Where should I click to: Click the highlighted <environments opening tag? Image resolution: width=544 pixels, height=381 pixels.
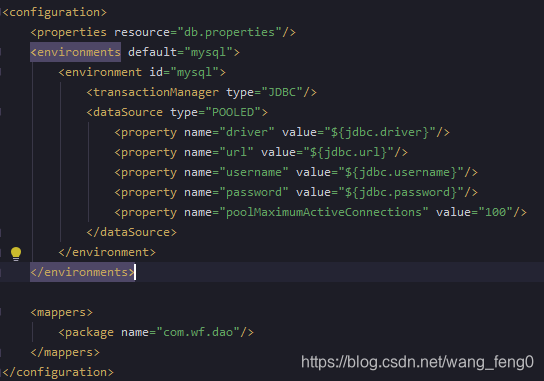point(75,52)
